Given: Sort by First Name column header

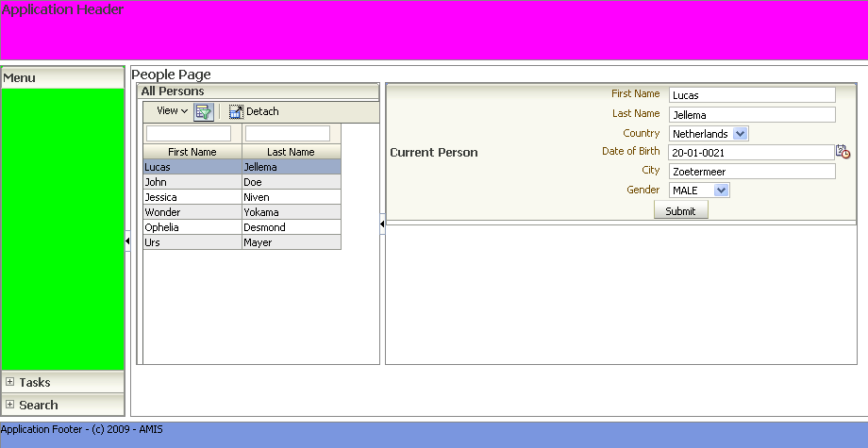Looking at the screenshot, I should point(192,152).
